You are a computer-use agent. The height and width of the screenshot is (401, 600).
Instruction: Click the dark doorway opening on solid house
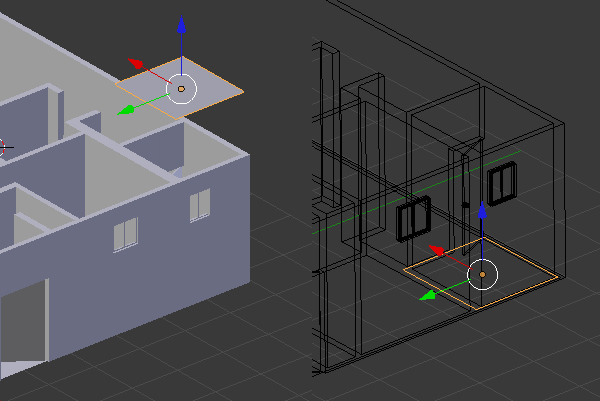(x=24, y=321)
